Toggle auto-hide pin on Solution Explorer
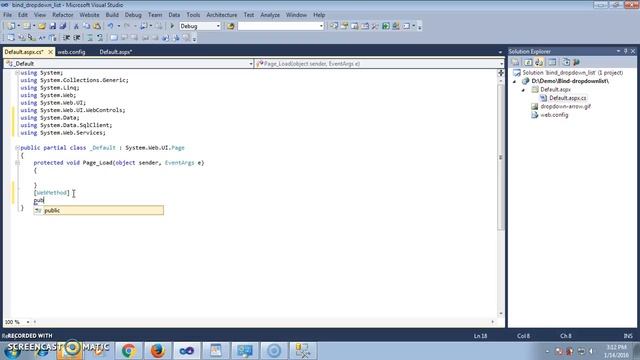The height and width of the screenshot is (360, 640). tap(625, 51)
